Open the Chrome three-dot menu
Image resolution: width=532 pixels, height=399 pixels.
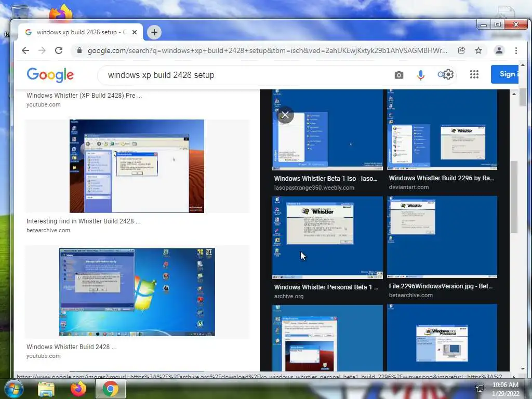click(x=516, y=50)
